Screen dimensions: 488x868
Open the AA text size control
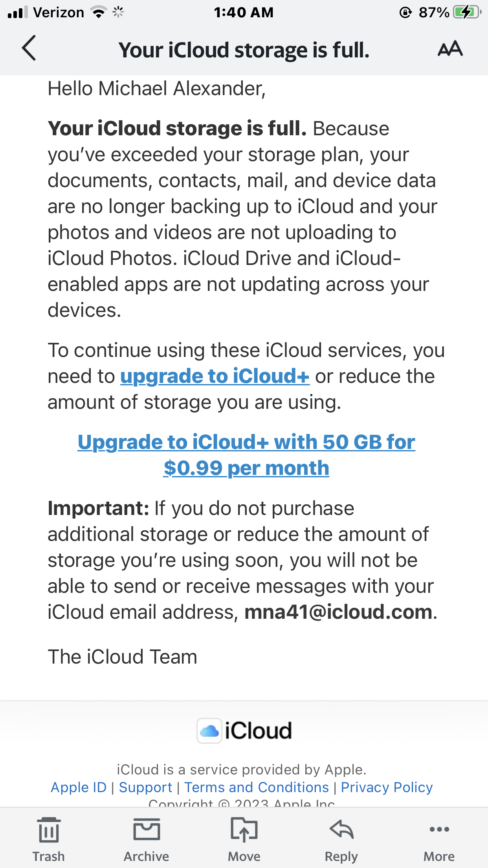(450, 49)
